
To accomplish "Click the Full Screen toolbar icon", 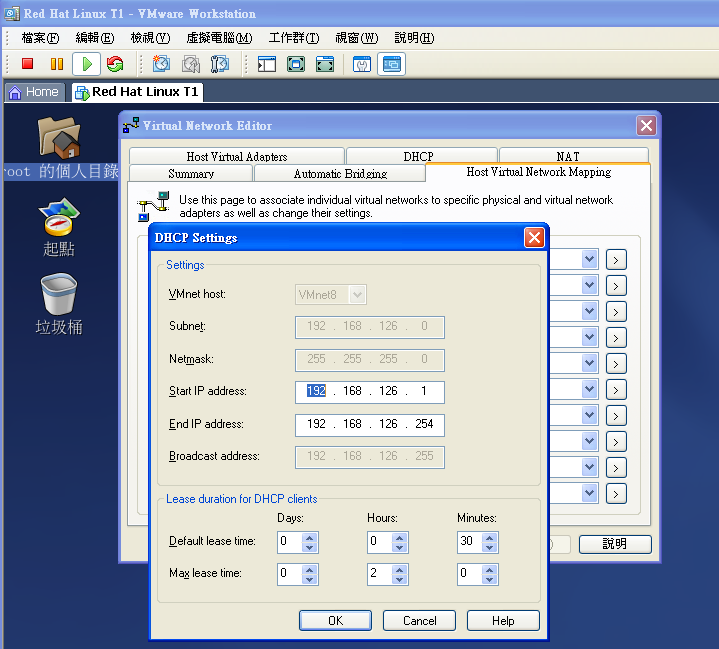I will pos(296,64).
